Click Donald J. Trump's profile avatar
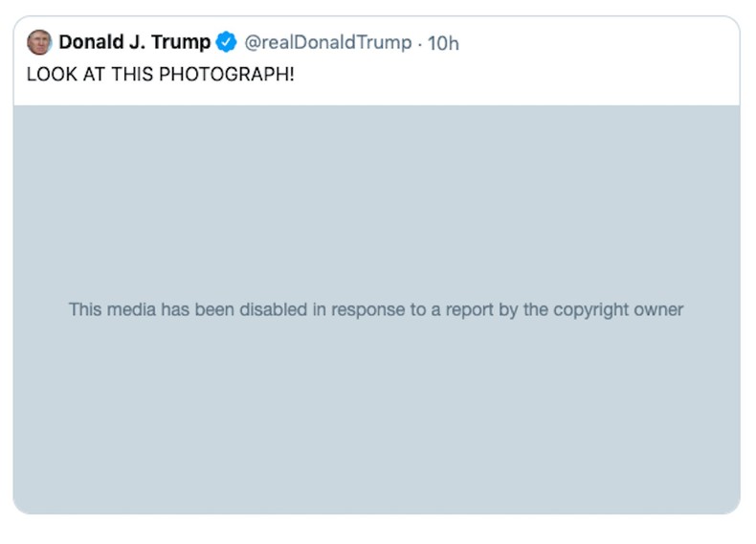Viewport: 756px width, 544px height. tap(38, 42)
